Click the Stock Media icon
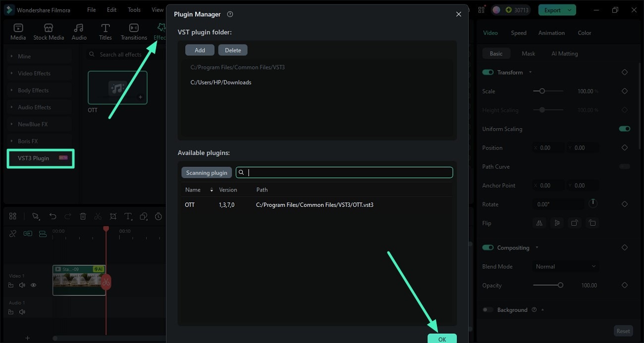Image resolution: width=644 pixels, height=343 pixels. point(49,30)
